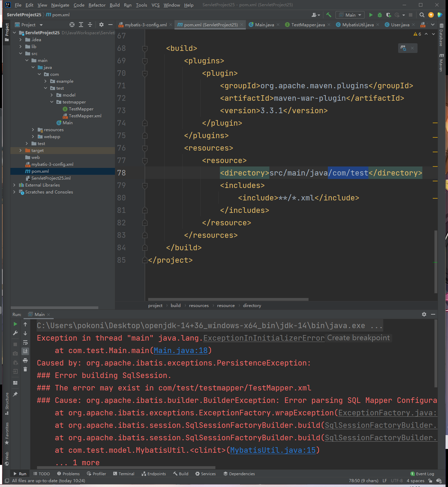Screen dimensions: 448x487
Task: Move down the stack trace with down arrow
Action: (x=25, y=333)
